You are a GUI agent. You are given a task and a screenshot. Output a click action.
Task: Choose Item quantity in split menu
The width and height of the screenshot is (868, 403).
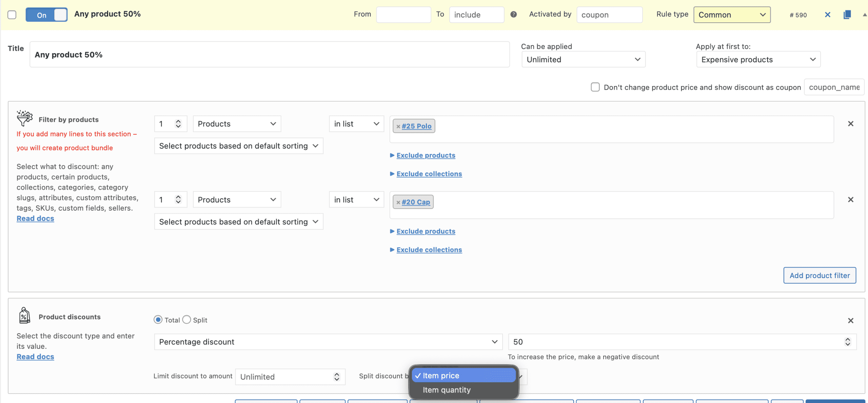447,390
